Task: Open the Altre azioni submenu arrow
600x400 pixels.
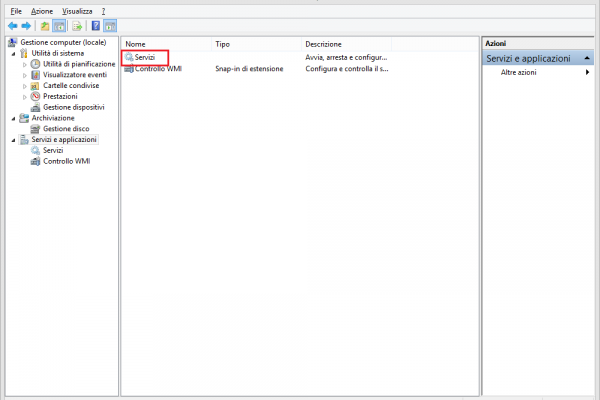Action: [x=587, y=72]
